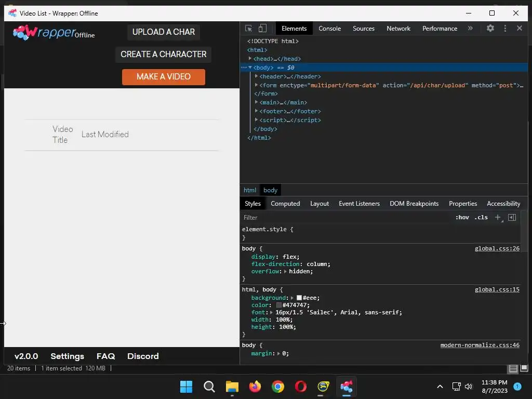The height and width of the screenshot is (399, 532).
Task: Open the Properties tab
Action: [x=463, y=204]
